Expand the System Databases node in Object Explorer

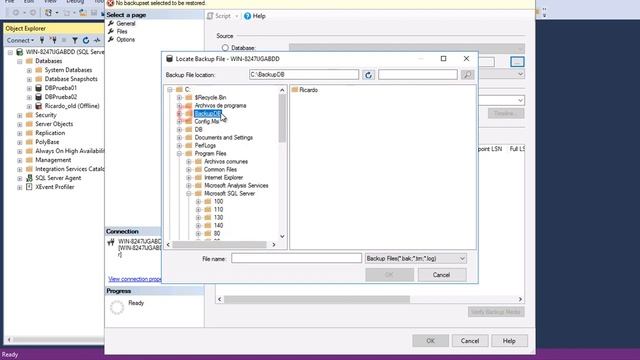click(29, 70)
